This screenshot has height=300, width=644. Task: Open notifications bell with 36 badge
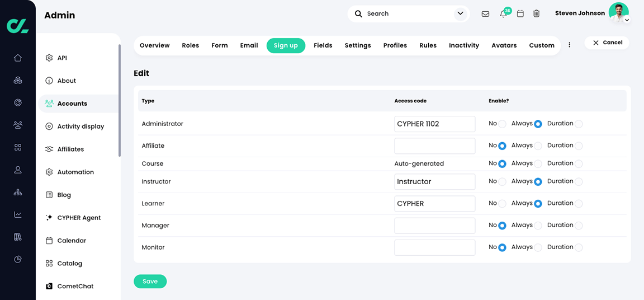coord(504,13)
